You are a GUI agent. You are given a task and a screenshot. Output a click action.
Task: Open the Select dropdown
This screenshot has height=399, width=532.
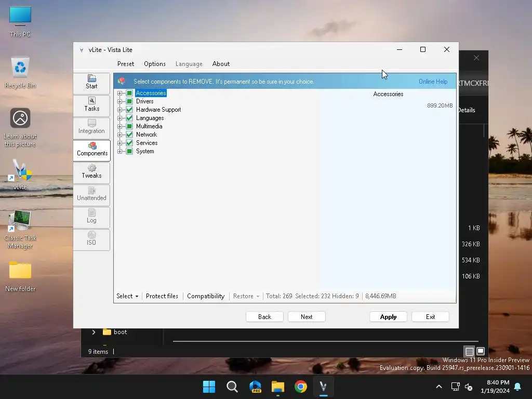click(127, 296)
